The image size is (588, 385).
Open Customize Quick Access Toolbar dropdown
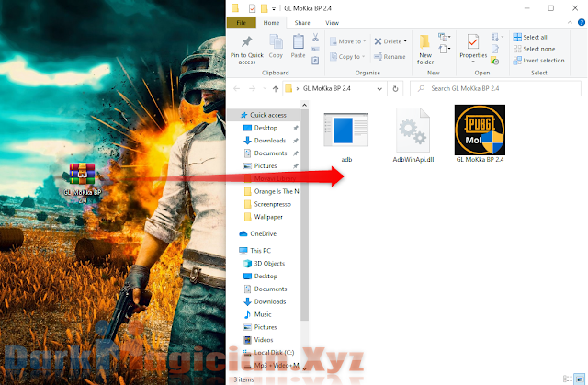[274, 8]
